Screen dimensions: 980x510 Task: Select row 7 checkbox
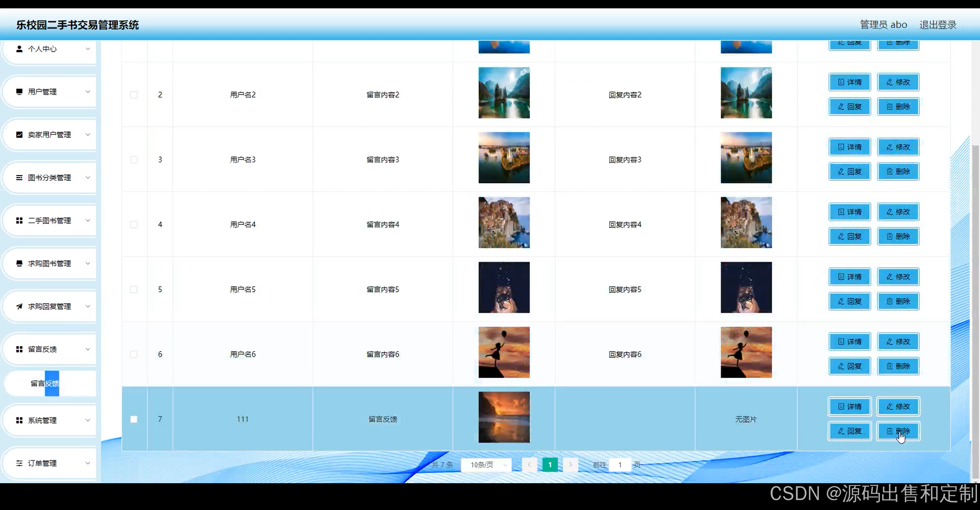click(134, 419)
